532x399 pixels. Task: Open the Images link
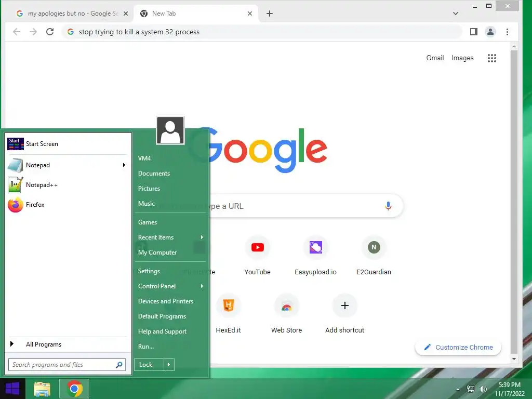(x=462, y=58)
